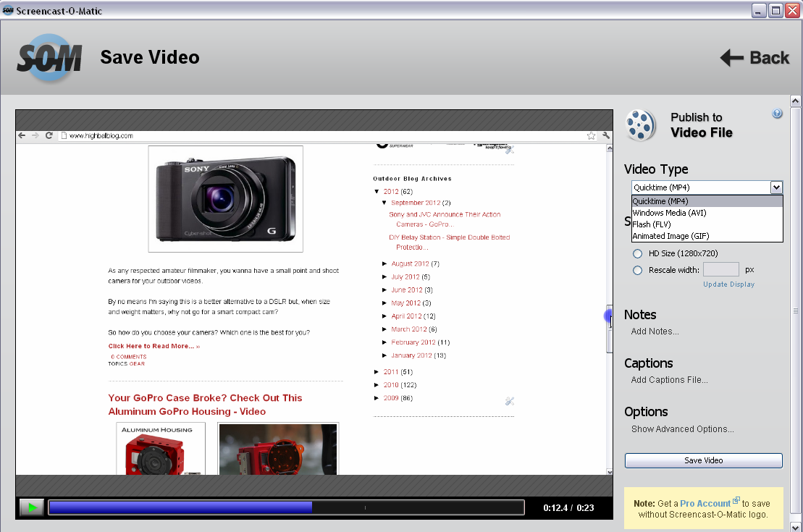Select Windows Media (AVI) option
Screen dimensions: 803x532
[707, 213]
